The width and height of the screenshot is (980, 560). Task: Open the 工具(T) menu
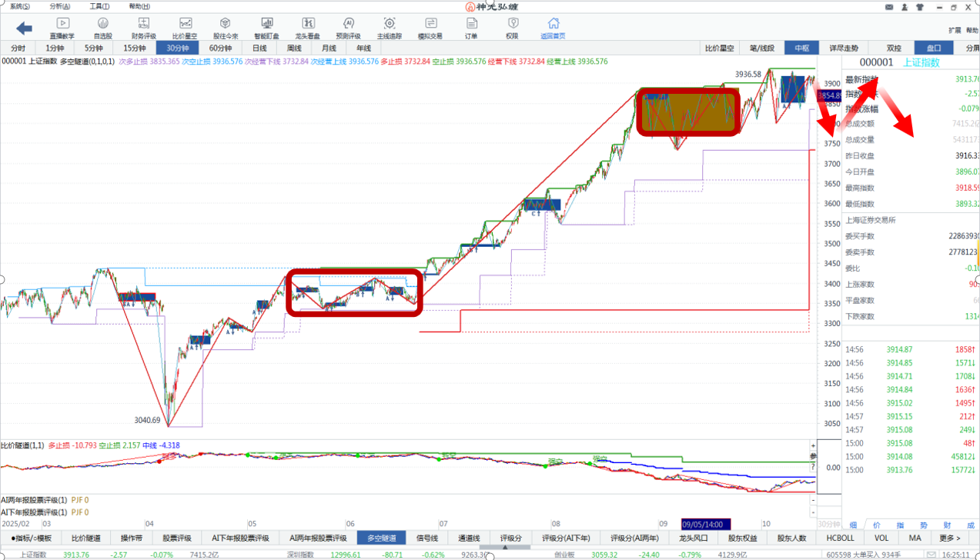[99, 6]
